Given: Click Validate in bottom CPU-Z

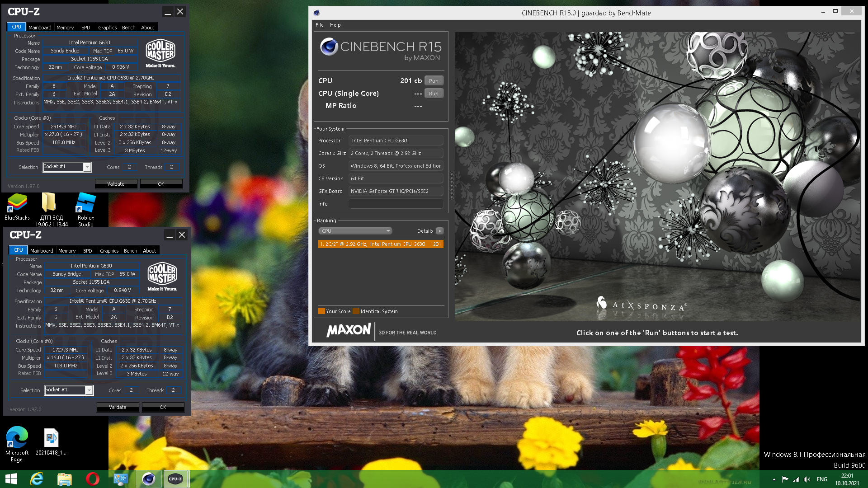Looking at the screenshot, I should click(x=118, y=407).
